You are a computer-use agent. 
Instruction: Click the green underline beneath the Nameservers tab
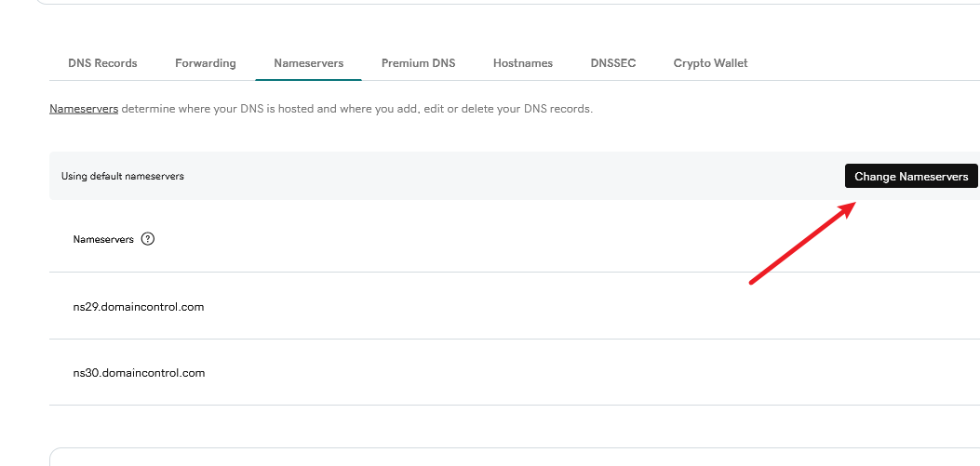pos(308,80)
